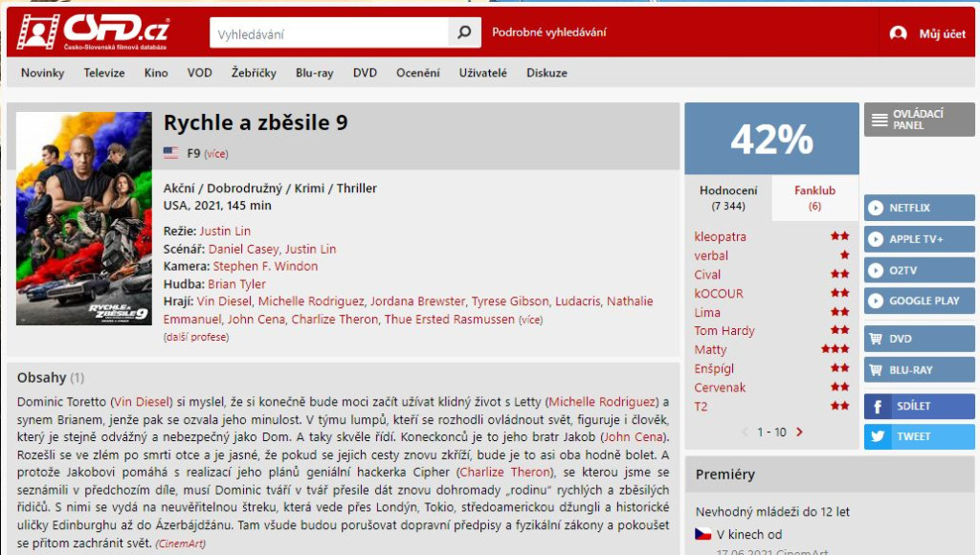Open the Uživatelé menu

tap(483, 73)
